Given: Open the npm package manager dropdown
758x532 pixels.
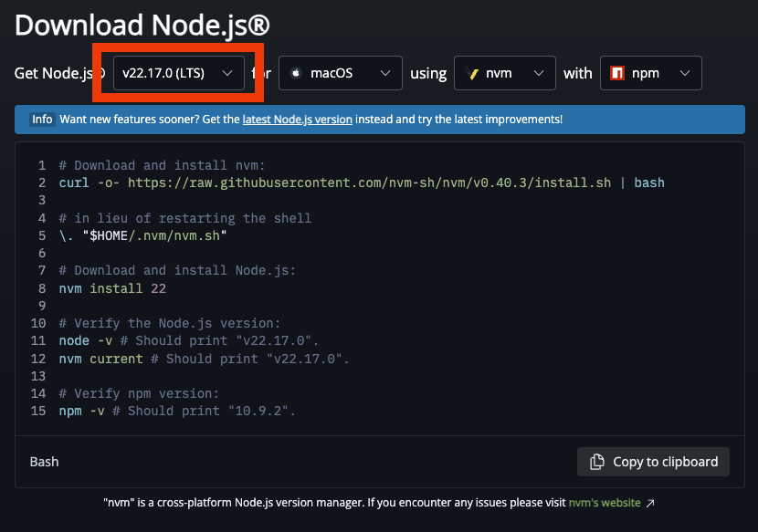Looking at the screenshot, I should [x=650, y=73].
